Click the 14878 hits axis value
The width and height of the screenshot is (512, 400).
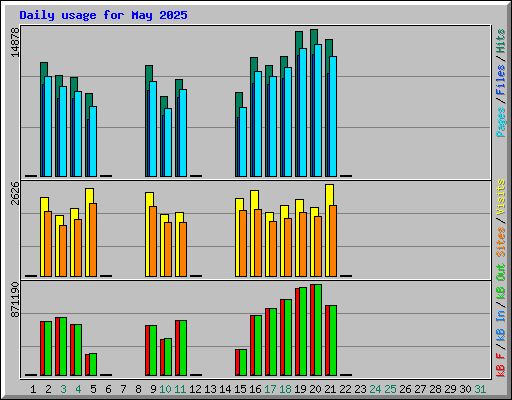pos(16,42)
